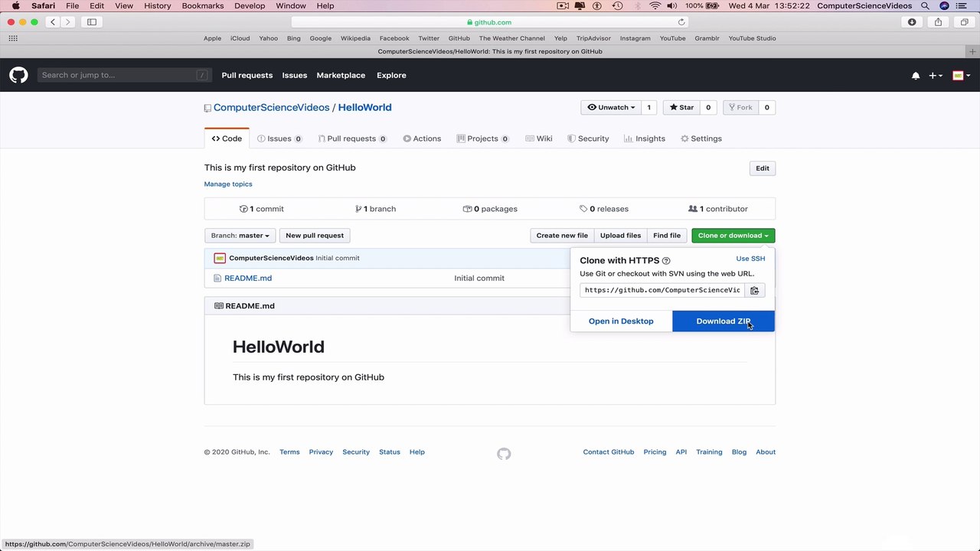The image size is (980, 551).
Task: Toggle the Safari sidebar button
Action: point(92,22)
